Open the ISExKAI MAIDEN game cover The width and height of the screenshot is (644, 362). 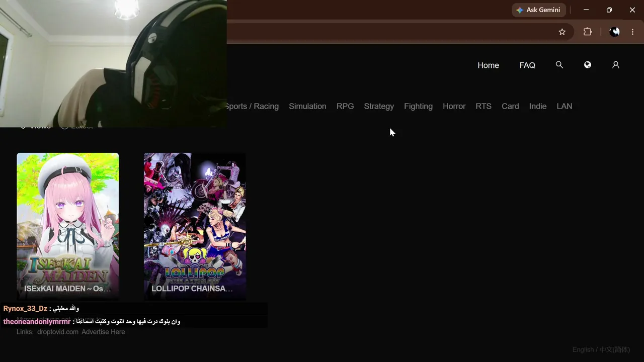[68, 226]
